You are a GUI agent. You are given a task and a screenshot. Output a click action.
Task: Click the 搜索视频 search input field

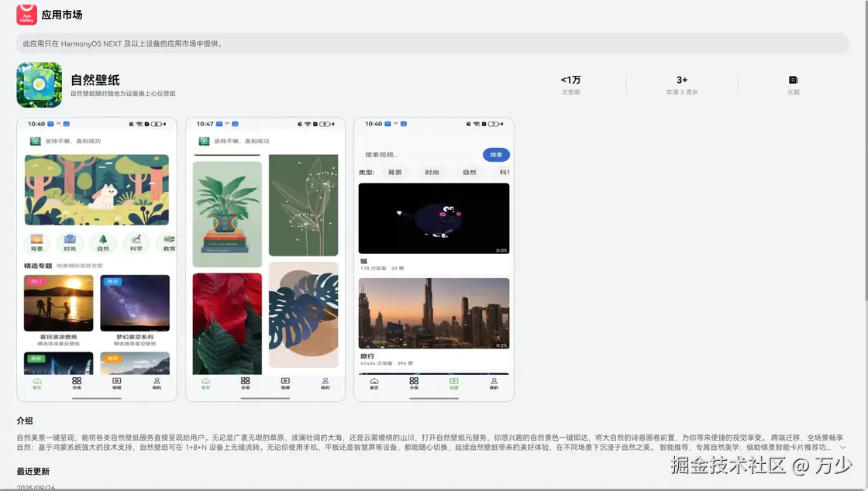pos(421,155)
